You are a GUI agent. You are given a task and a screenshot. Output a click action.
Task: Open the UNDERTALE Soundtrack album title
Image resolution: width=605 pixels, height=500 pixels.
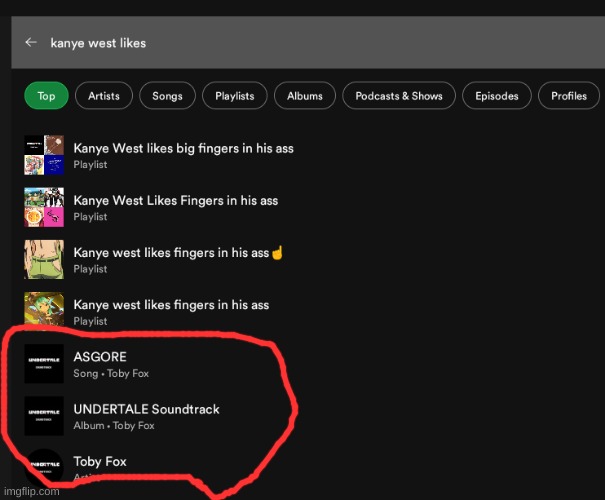pos(146,409)
